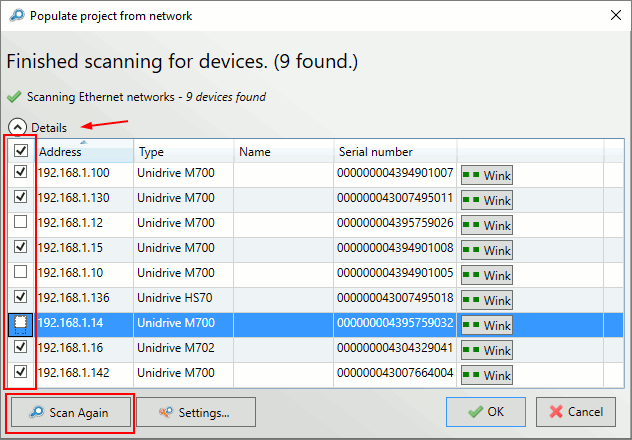Screen dimensions: 632x440
Task: Sort by the Serial number column header
Action: (x=395, y=151)
